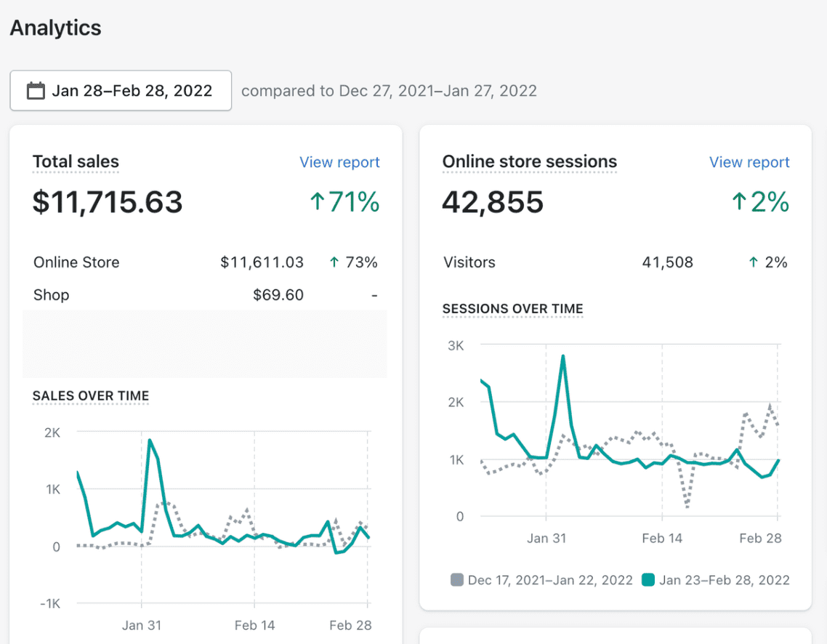Click the Jan 23–Feb 28, 2022 legend label
The width and height of the screenshot is (827, 644).
[724, 580]
